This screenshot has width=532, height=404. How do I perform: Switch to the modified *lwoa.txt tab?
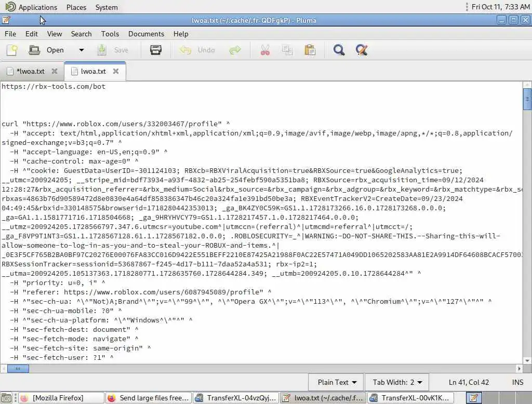(x=31, y=72)
